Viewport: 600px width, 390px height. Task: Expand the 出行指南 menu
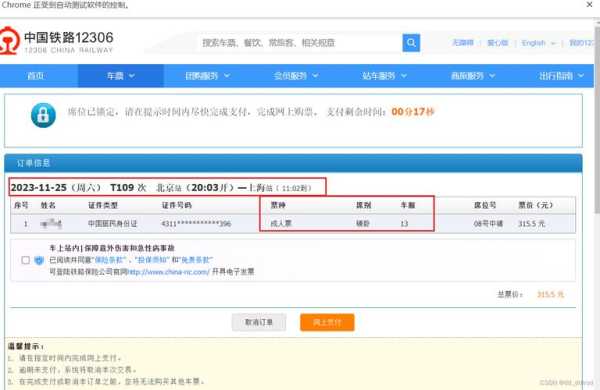click(561, 76)
